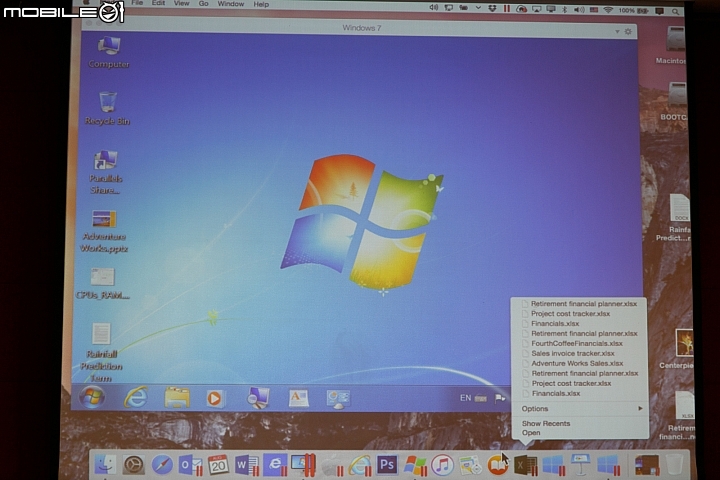Viewport: 720px width, 480px height.
Task: Open the Window menu
Action: click(231, 4)
